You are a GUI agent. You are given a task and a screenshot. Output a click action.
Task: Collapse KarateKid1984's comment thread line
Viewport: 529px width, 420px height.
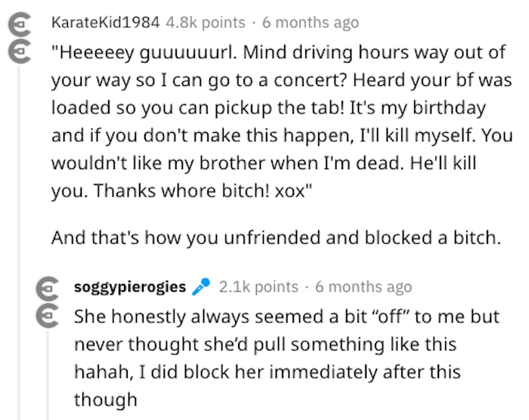(19, 243)
